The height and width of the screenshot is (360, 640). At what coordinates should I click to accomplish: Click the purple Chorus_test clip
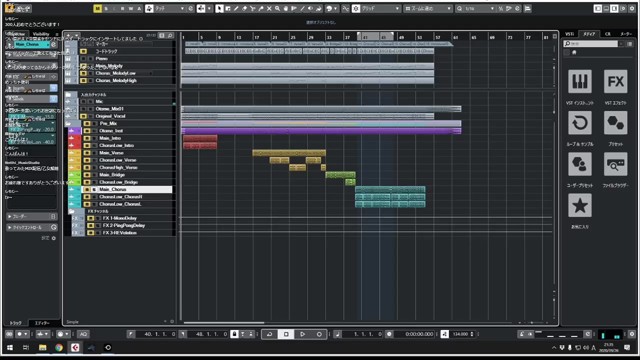pyautogui.click(x=321, y=131)
